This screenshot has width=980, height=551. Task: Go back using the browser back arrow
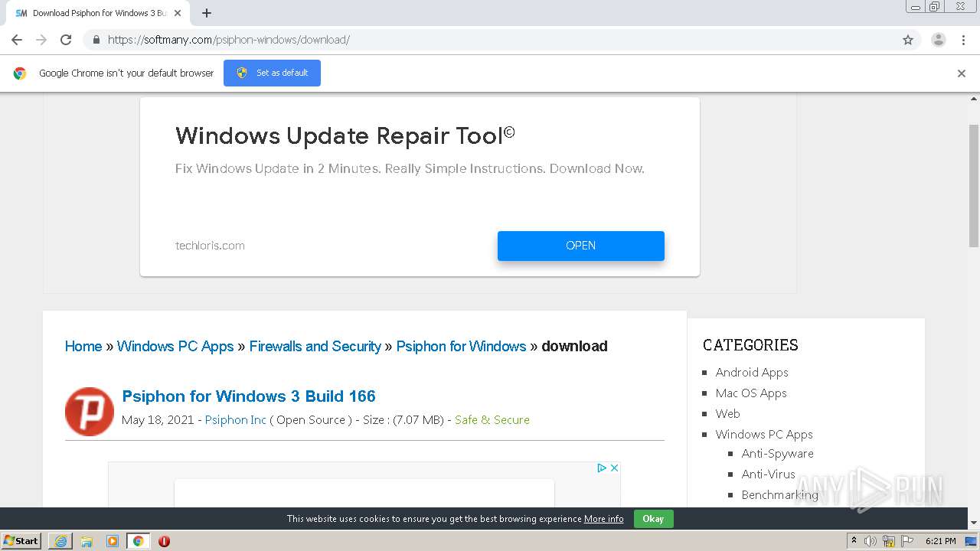(x=17, y=40)
